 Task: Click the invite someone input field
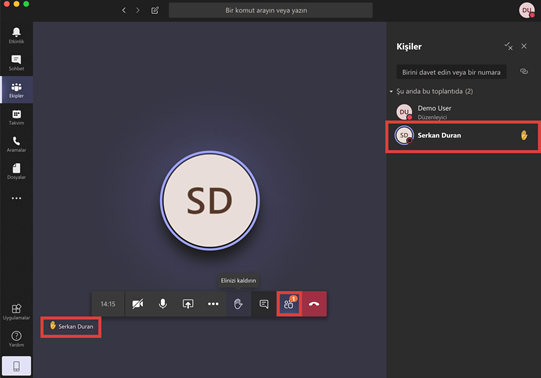(x=451, y=72)
